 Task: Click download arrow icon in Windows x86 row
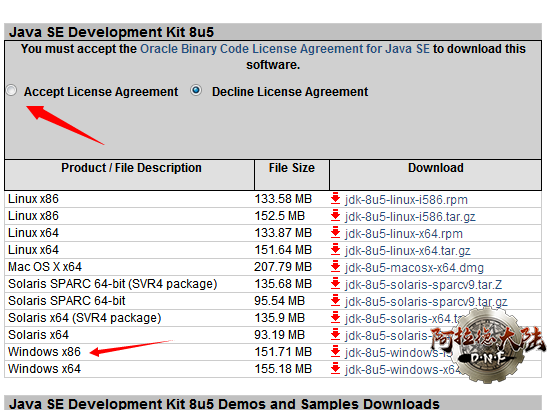335,352
